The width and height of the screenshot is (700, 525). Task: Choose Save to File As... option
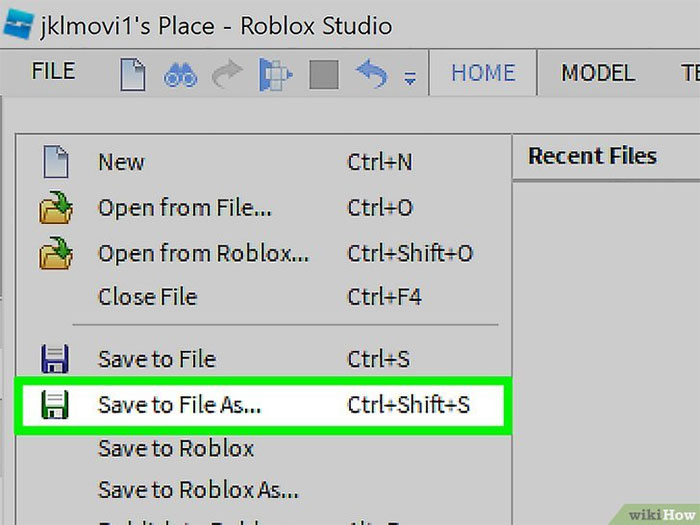(179, 405)
